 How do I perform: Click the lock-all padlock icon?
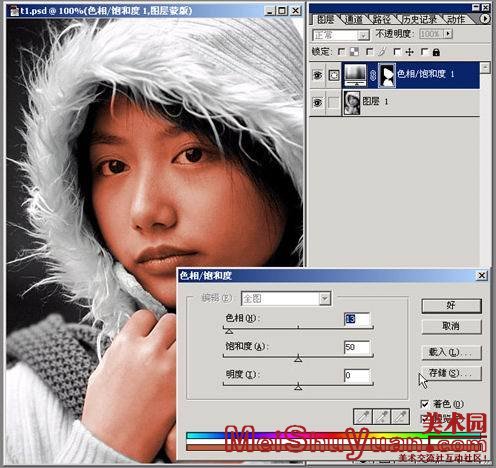click(436, 52)
